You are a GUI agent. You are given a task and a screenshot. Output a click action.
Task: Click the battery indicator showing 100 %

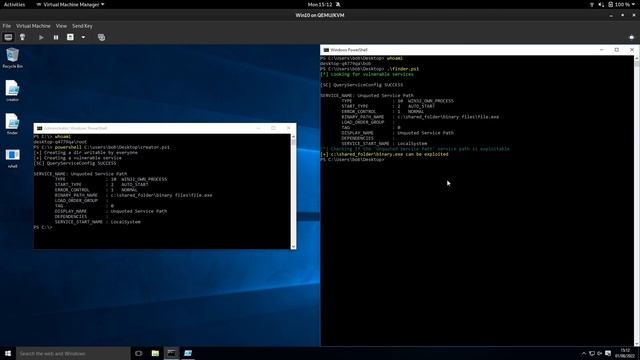click(x=619, y=4)
